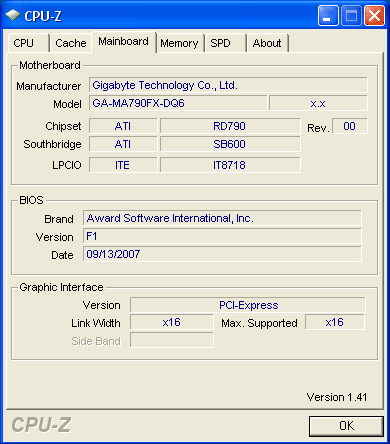Click the BIOS Date label
390x444 pixels.
(62, 255)
